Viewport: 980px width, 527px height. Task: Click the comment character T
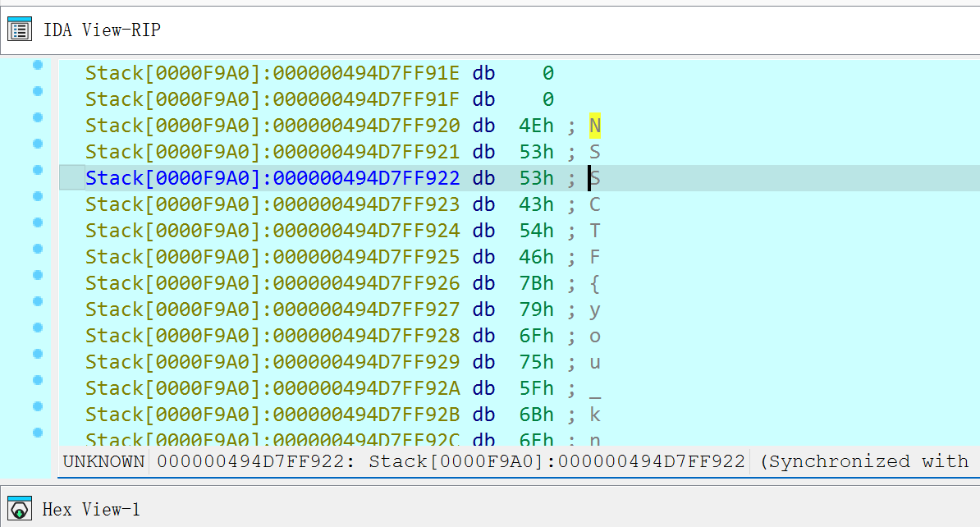595,231
